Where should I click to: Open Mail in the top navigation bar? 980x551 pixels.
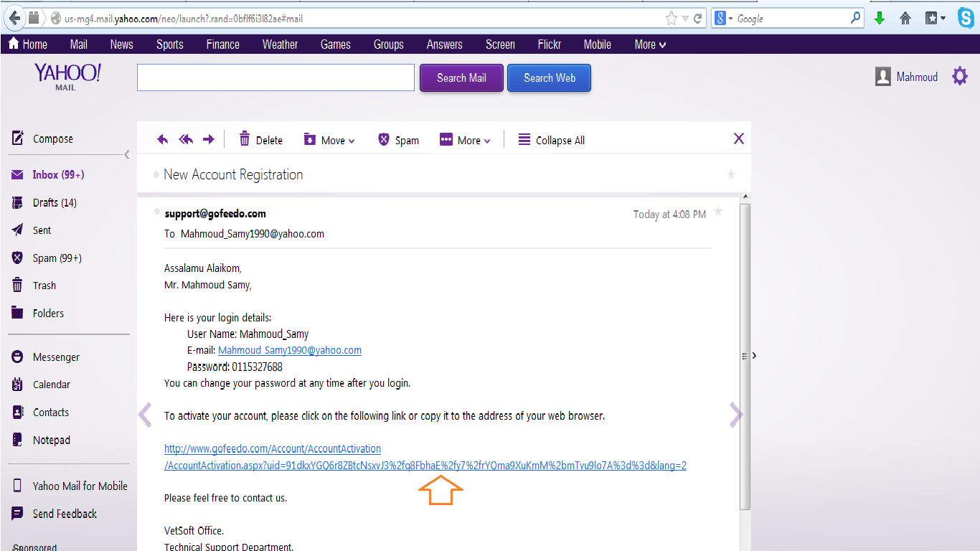[79, 44]
